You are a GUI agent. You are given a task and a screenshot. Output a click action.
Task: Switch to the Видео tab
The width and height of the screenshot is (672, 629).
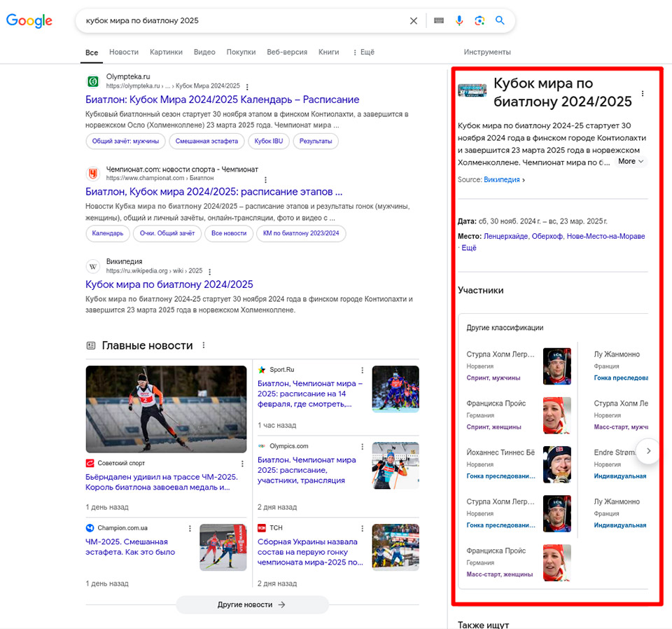pos(204,53)
